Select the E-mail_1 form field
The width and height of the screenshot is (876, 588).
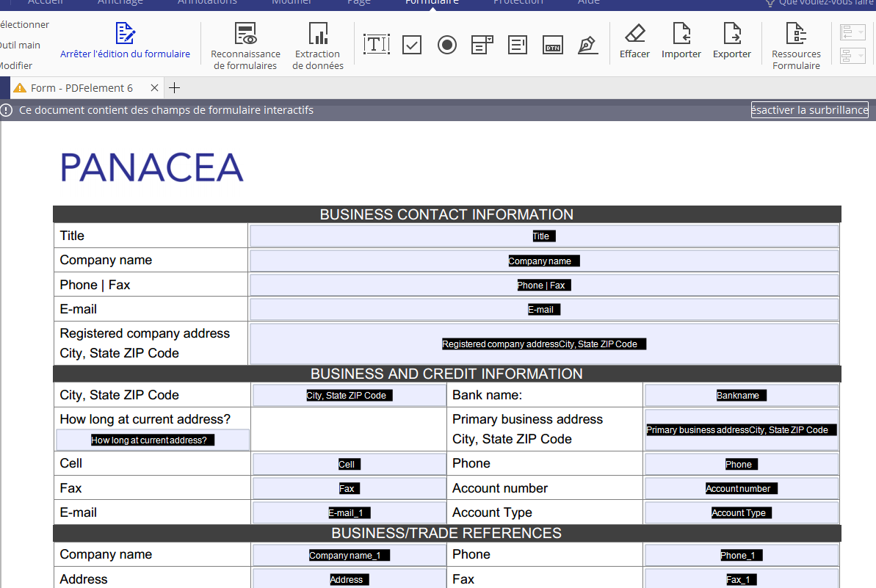pyautogui.click(x=350, y=512)
